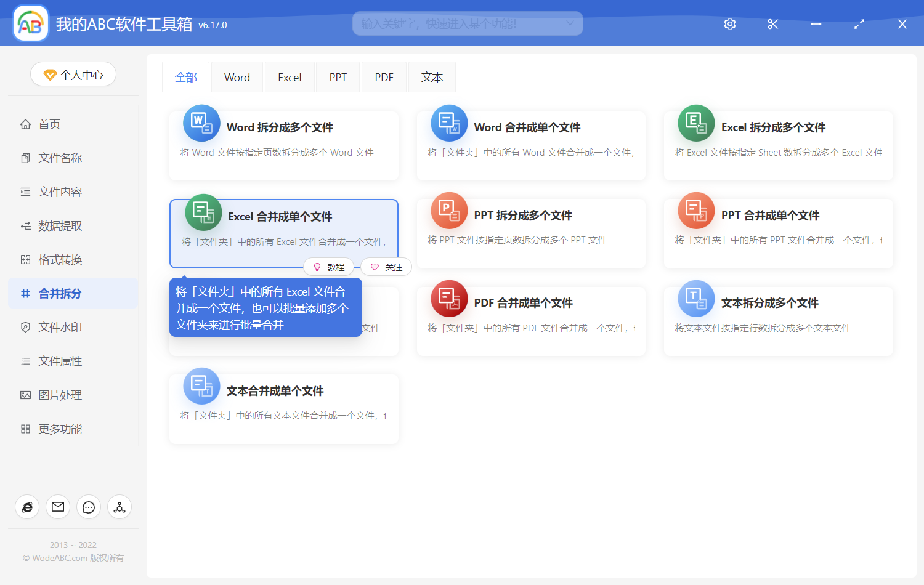
Task: Click the scissors icon in title bar
Action: (x=772, y=24)
